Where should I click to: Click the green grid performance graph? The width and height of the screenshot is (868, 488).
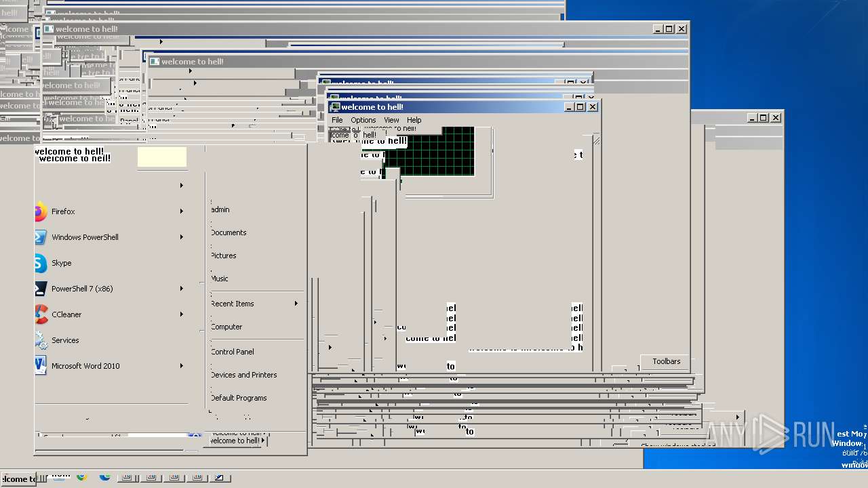click(429, 151)
